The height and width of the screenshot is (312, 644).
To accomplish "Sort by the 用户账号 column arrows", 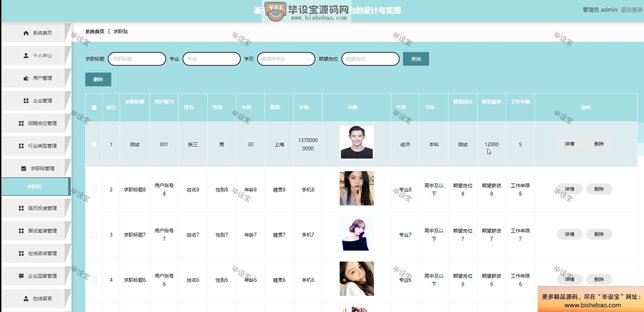I will pos(164,111).
